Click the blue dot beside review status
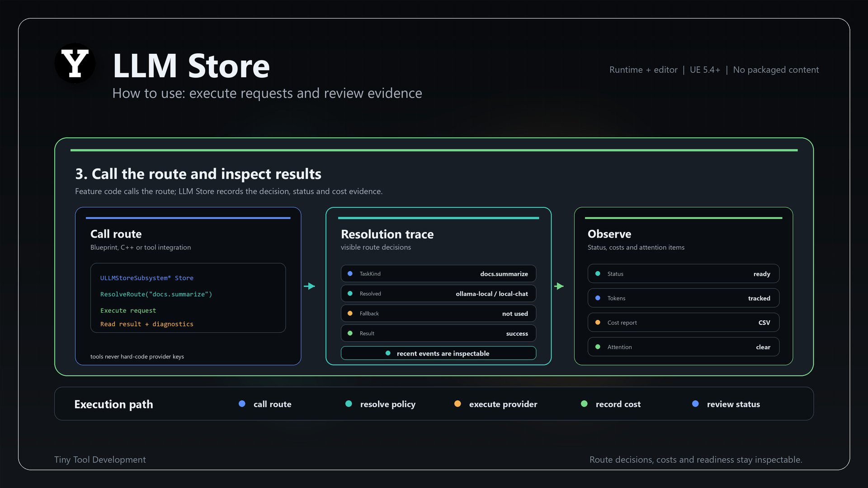 695,404
